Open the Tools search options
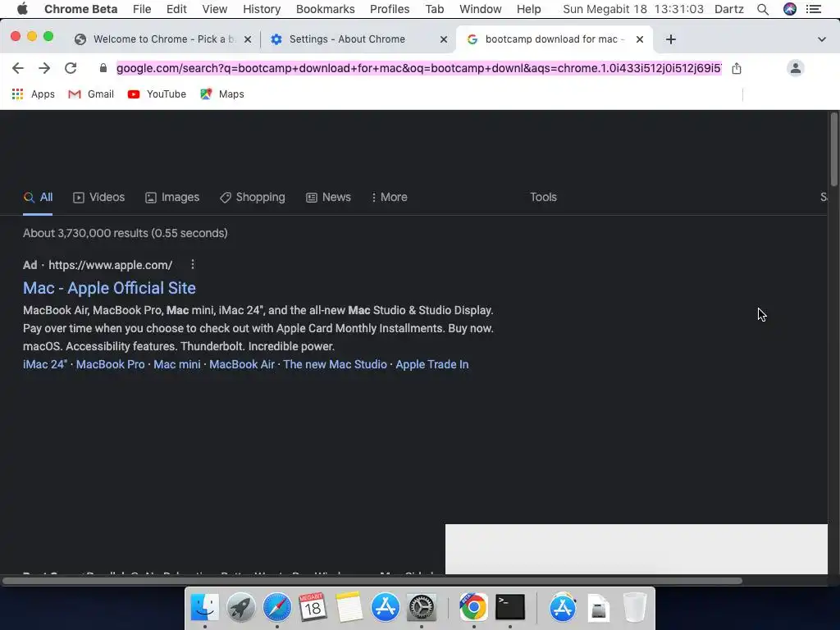The image size is (840, 630). [543, 197]
